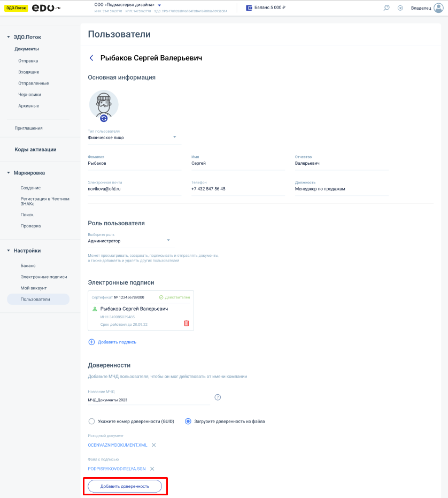The height and width of the screenshot is (498, 448).
Task: Open the notifications icon in top bar
Action: click(400, 8)
